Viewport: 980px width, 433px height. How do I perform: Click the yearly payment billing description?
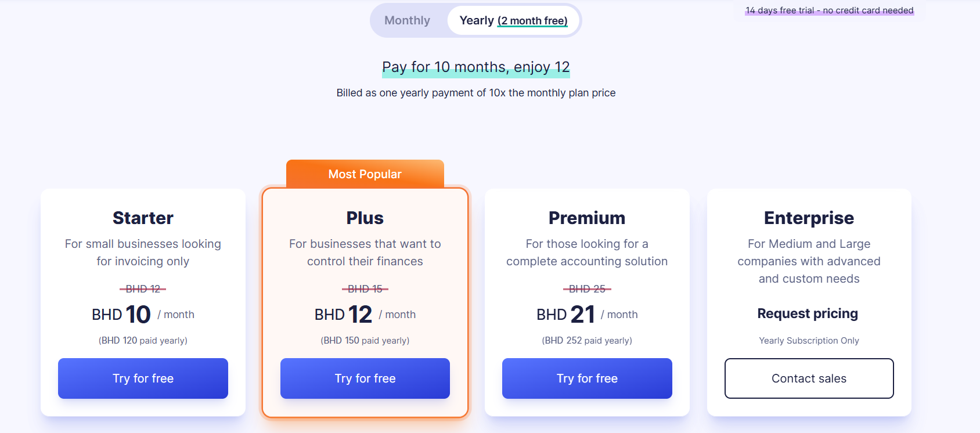[476, 93]
